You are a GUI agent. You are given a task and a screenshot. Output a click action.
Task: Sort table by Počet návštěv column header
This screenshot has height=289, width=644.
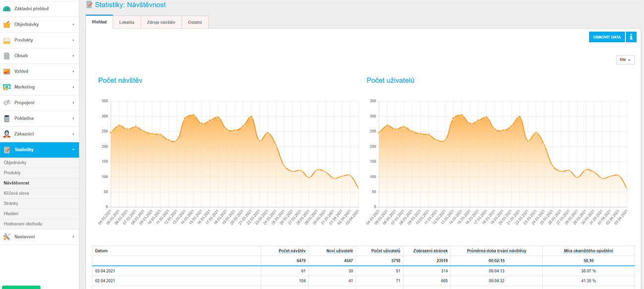tap(292, 251)
